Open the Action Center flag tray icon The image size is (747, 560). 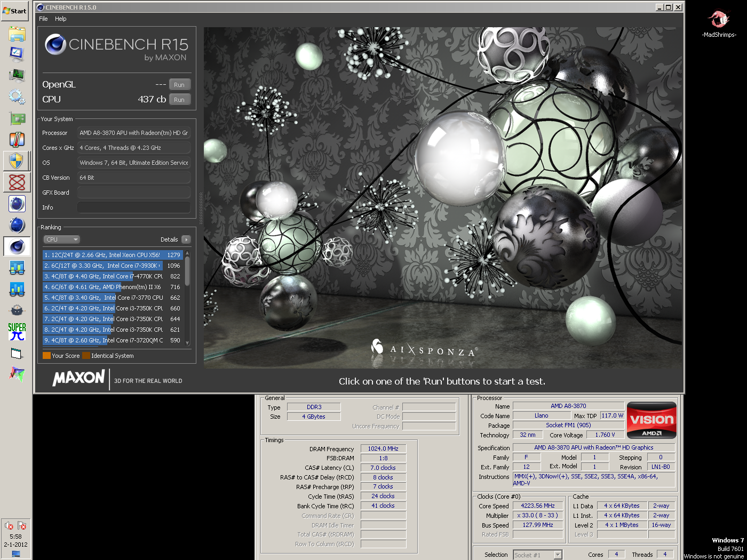(x=22, y=526)
